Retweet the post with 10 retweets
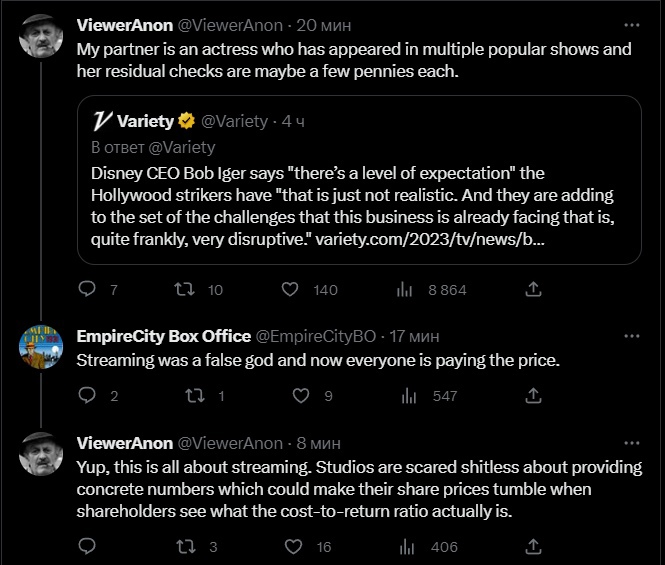 tap(185, 289)
